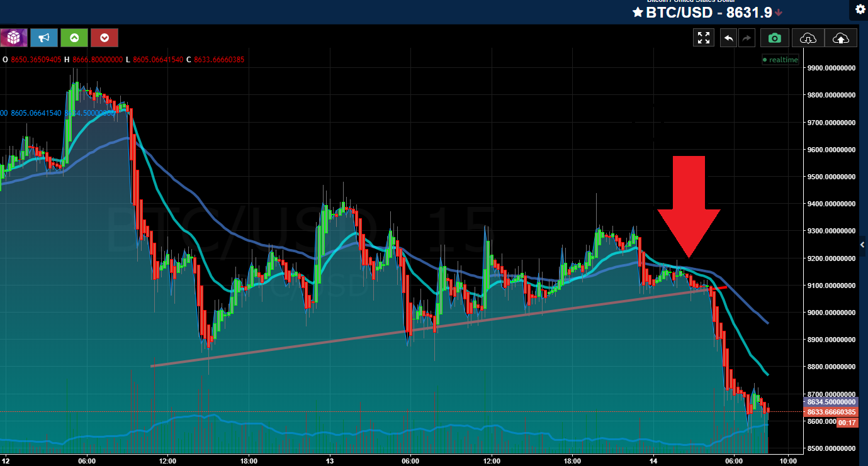Viewport: 868px width, 466px height.
Task: Click the red 8633.66660385 current price tag
Action: [x=831, y=413]
